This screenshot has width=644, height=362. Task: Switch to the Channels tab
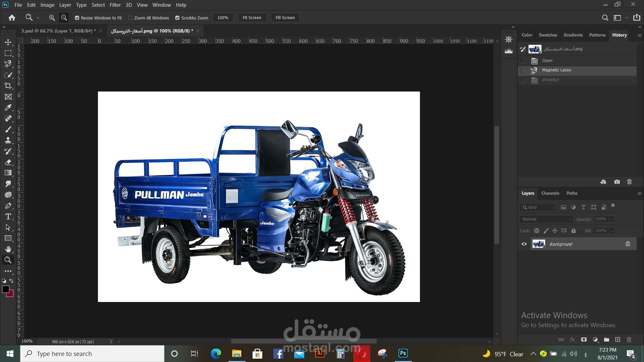pos(550,193)
